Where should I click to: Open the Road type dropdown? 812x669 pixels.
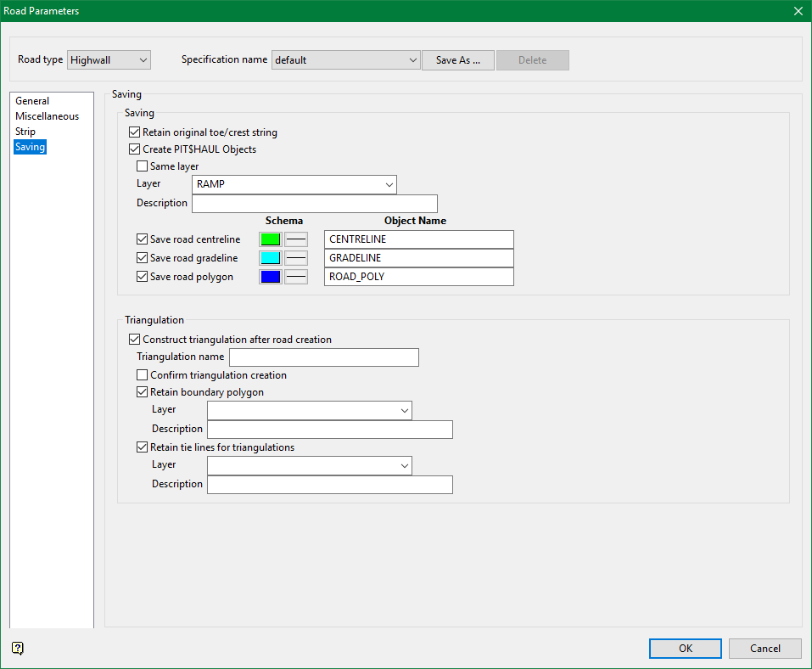click(109, 60)
